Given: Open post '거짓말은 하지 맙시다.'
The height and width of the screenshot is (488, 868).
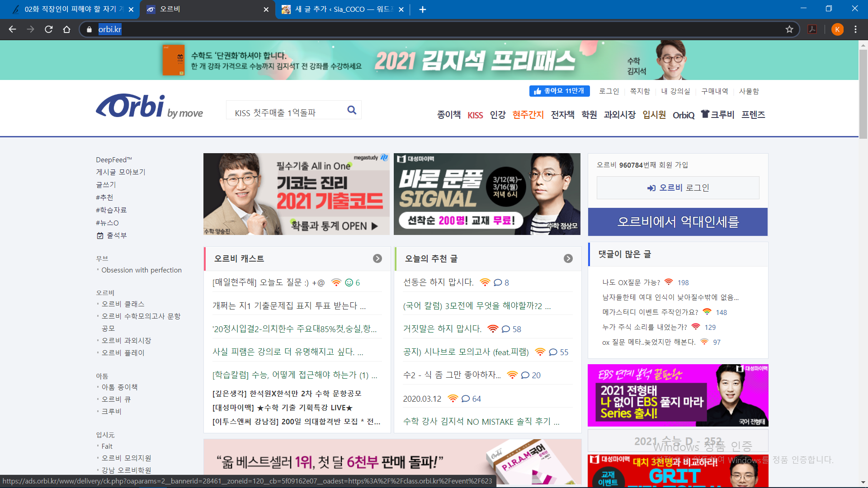Looking at the screenshot, I should coord(442,329).
